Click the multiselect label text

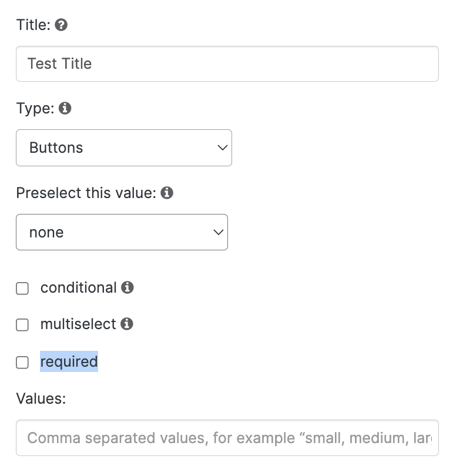[78, 324]
